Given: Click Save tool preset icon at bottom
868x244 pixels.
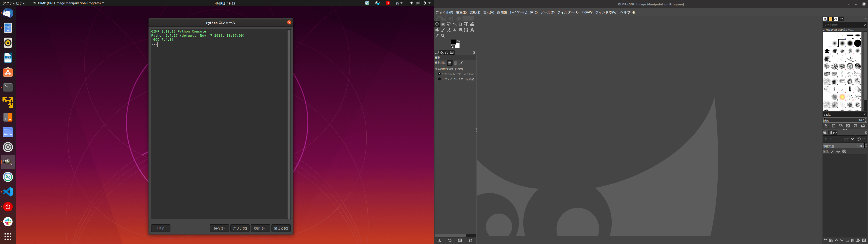Looking at the screenshot, I should click(440, 241).
